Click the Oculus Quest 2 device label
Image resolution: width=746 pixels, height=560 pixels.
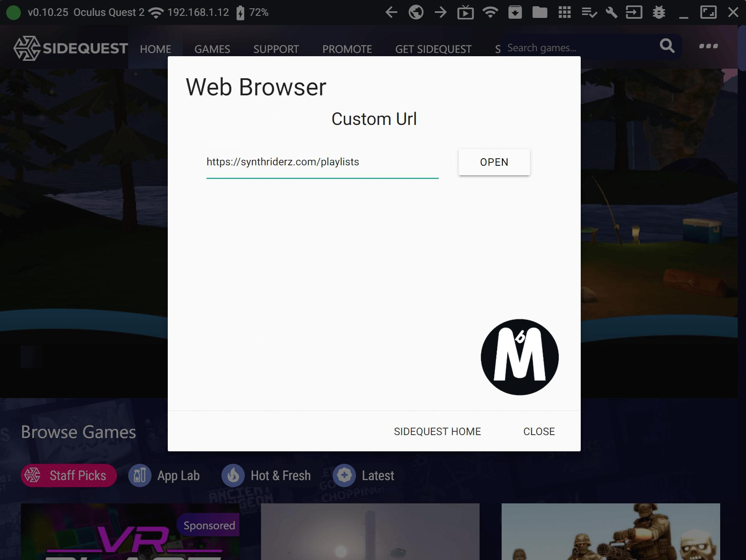[109, 12]
